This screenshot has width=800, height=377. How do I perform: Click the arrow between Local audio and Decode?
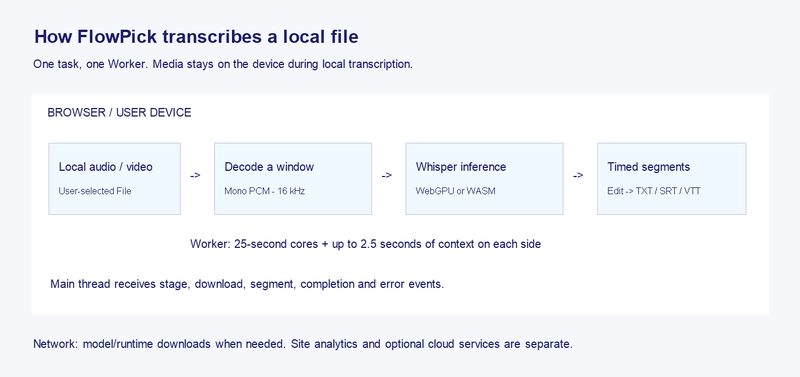point(195,175)
